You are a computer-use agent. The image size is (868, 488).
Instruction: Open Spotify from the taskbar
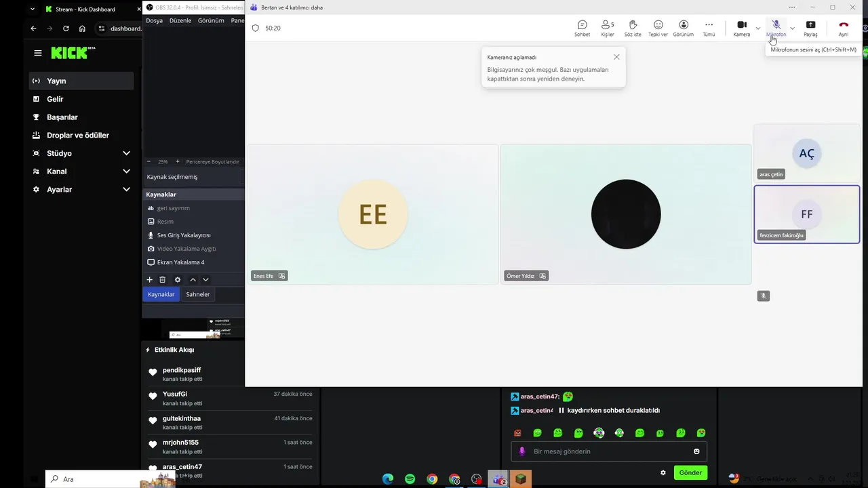(410, 479)
